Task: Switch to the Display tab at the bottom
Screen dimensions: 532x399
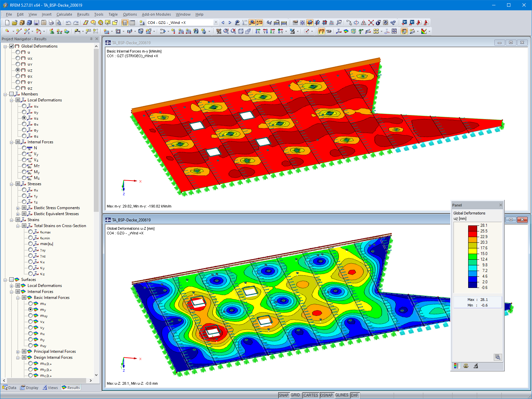Action: click(x=30, y=387)
